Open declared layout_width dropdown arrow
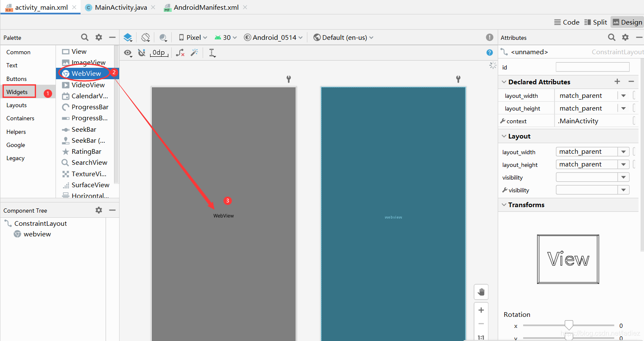 coord(624,96)
